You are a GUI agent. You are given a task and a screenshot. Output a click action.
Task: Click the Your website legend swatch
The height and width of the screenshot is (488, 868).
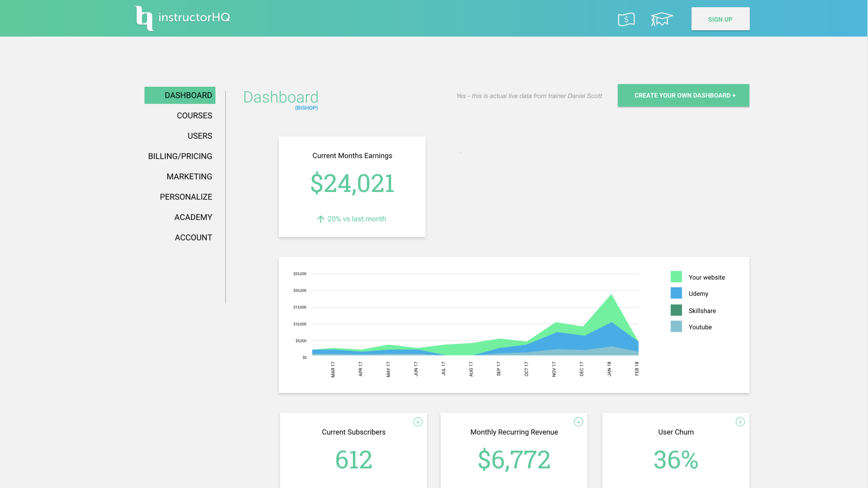[676, 277]
